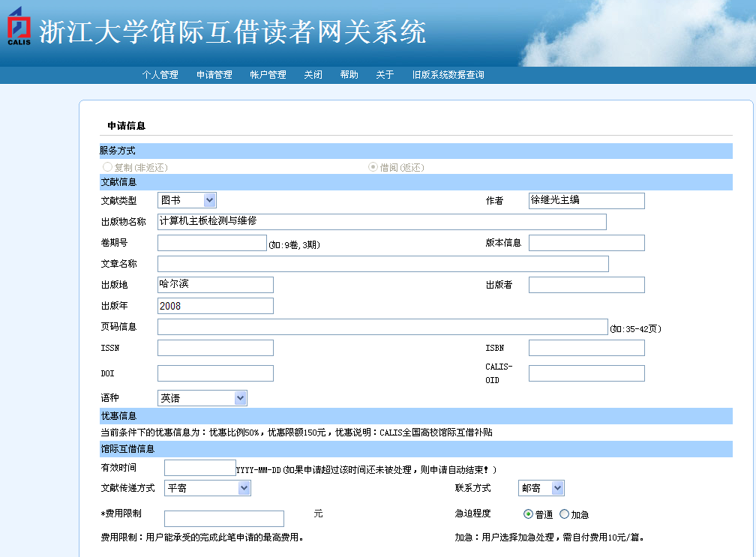Click the 出版物名称 text field

coord(381,221)
